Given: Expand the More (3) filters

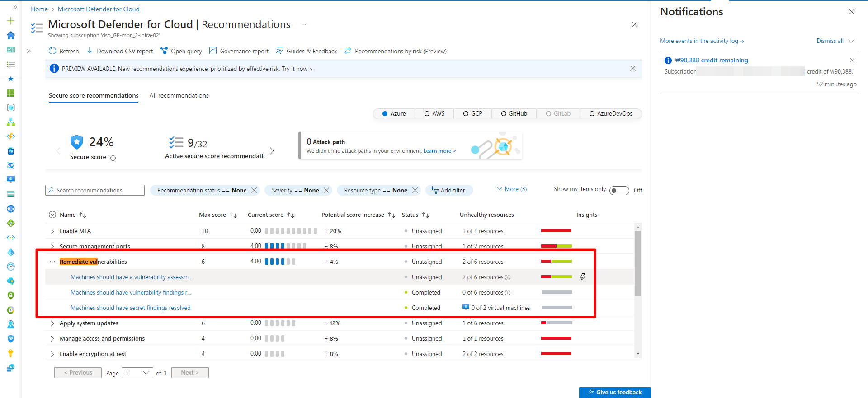Looking at the screenshot, I should pyautogui.click(x=512, y=189).
